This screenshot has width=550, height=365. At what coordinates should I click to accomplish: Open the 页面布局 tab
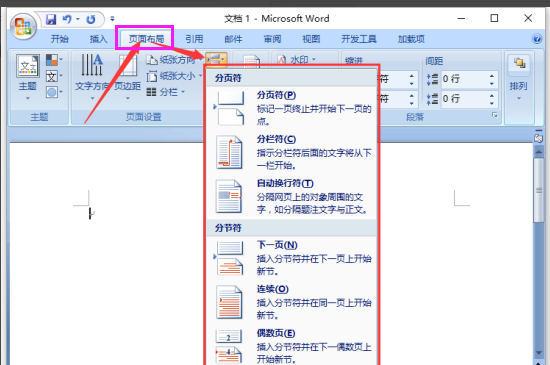(146, 39)
